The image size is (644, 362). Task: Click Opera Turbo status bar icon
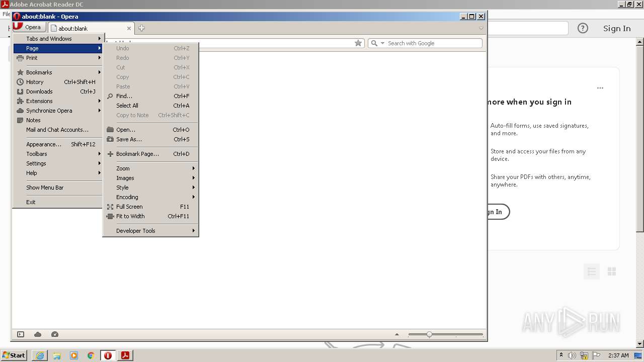click(x=55, y=334)
